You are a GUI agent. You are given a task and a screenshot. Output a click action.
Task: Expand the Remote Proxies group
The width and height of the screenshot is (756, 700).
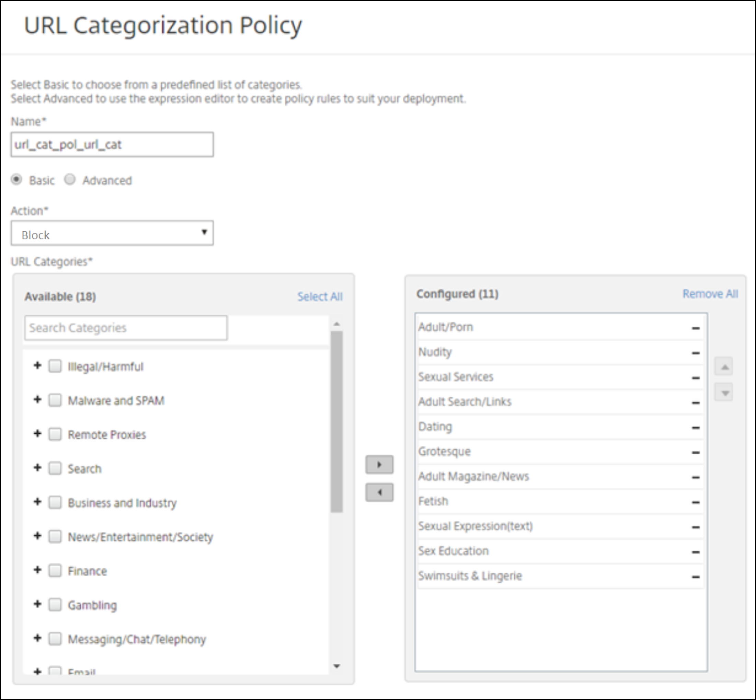coord(37,433)
